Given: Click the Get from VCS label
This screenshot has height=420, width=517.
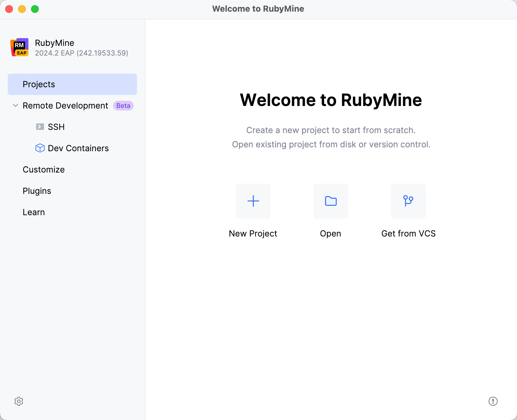Looking at the screenshot, I should (x=408, y=234).
